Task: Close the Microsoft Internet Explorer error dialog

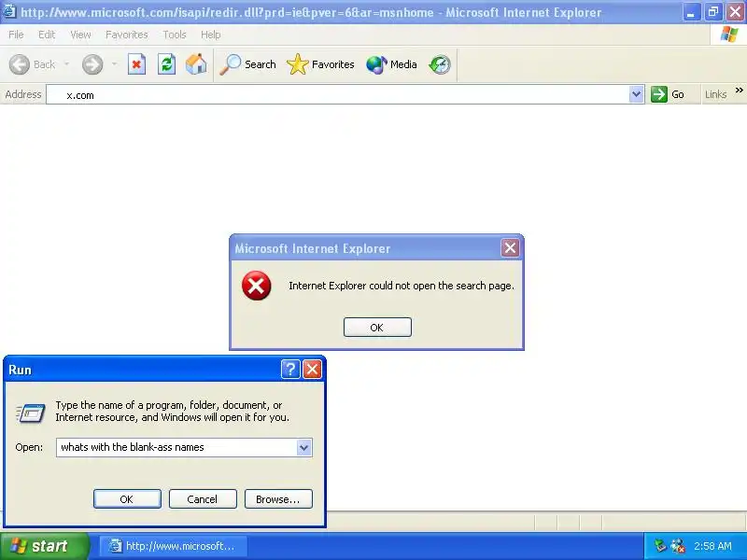Action: (510, 248)
